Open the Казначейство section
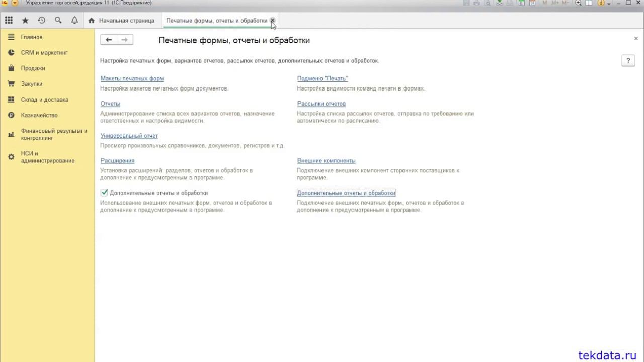This screenshot has width=644, height=362. [39, 115]
